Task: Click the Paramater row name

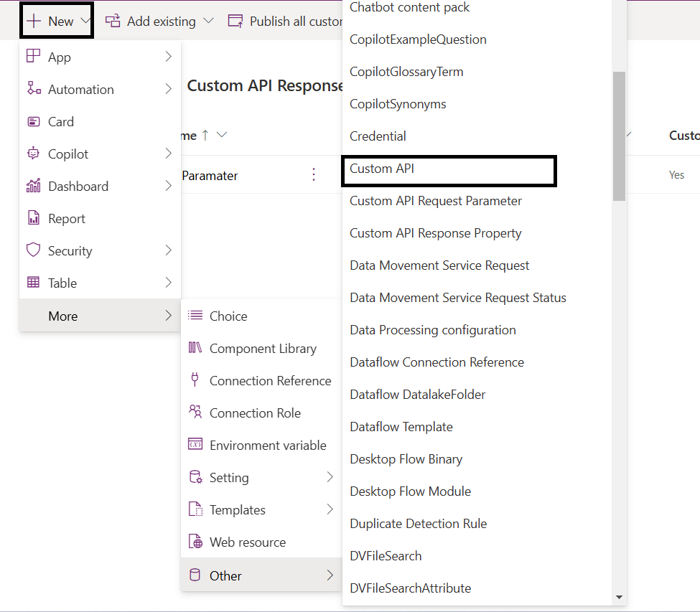Action: click(x=210, y=176)
